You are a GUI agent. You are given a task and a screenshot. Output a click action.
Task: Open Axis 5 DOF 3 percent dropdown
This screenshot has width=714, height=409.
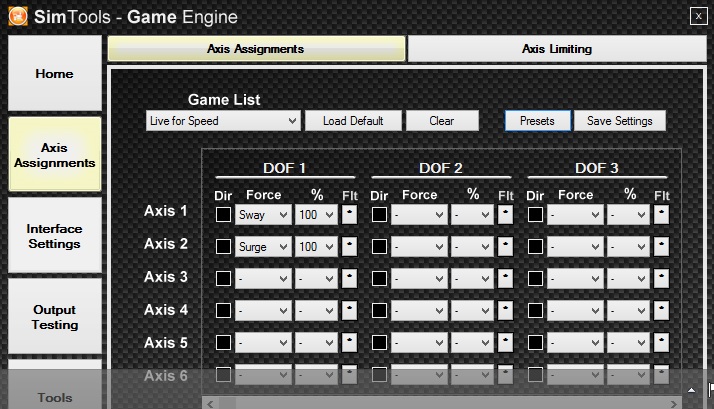click(628, 343)
